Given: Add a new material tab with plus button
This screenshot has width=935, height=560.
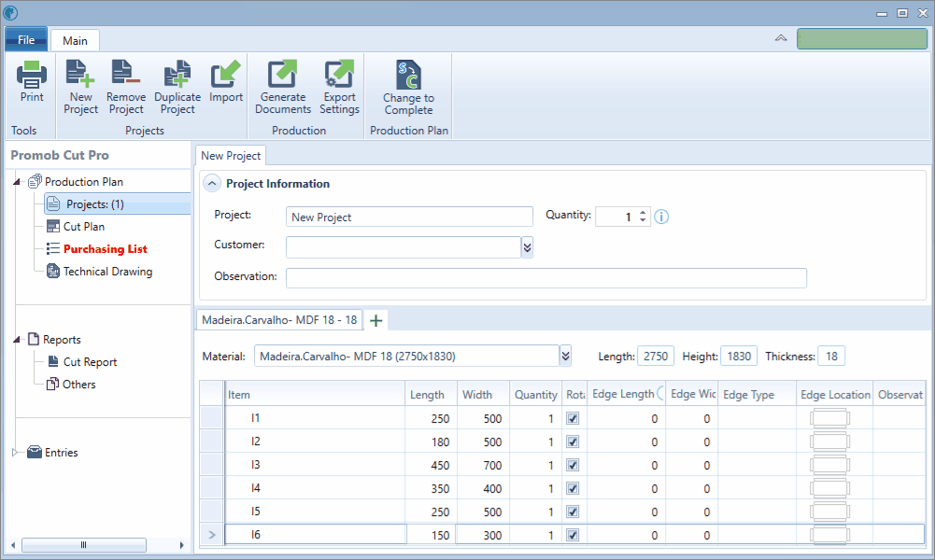Looking at the screenshot, I should point(375,320).
